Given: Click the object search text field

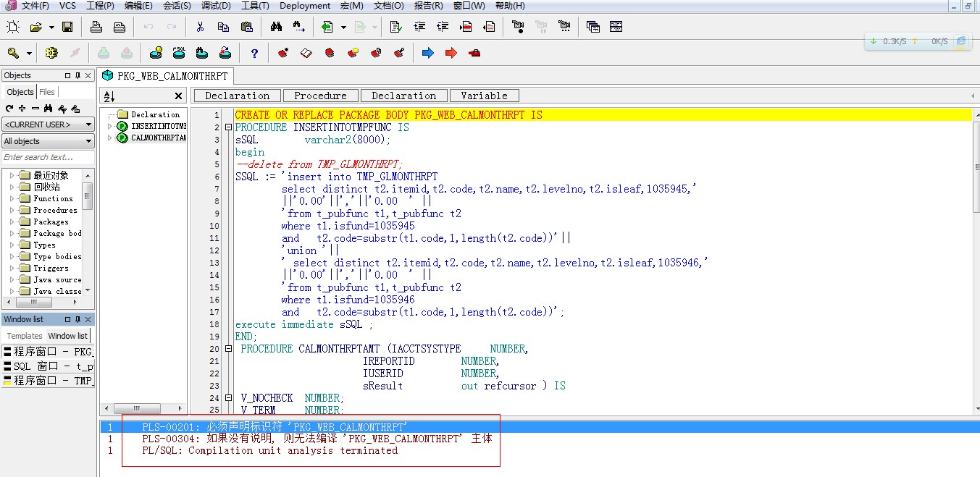Looking at the screenshot, I should tap(49, 157).
